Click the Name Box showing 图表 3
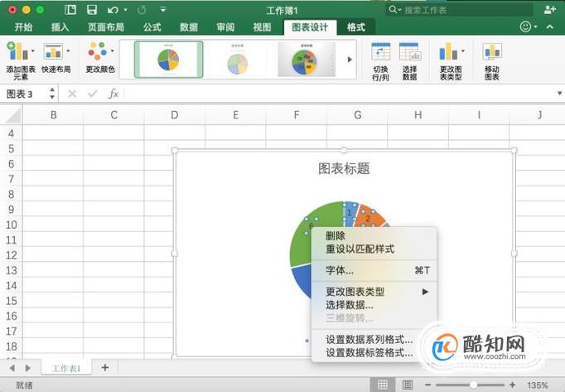 25,94
